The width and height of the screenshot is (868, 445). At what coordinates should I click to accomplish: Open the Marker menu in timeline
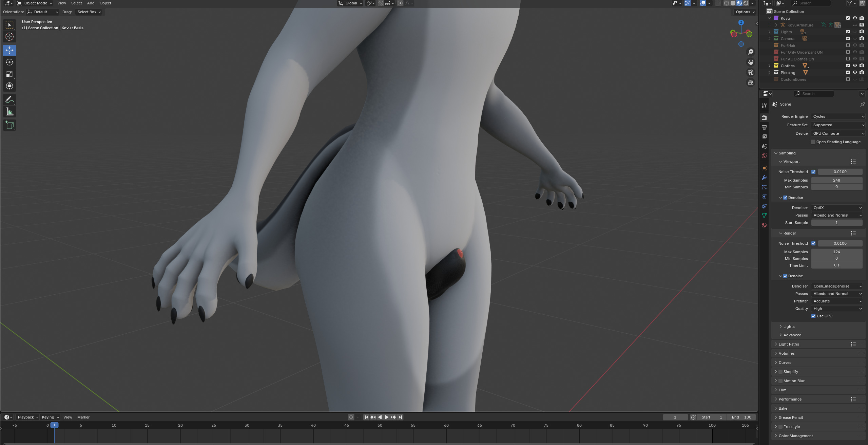[83, 417]
